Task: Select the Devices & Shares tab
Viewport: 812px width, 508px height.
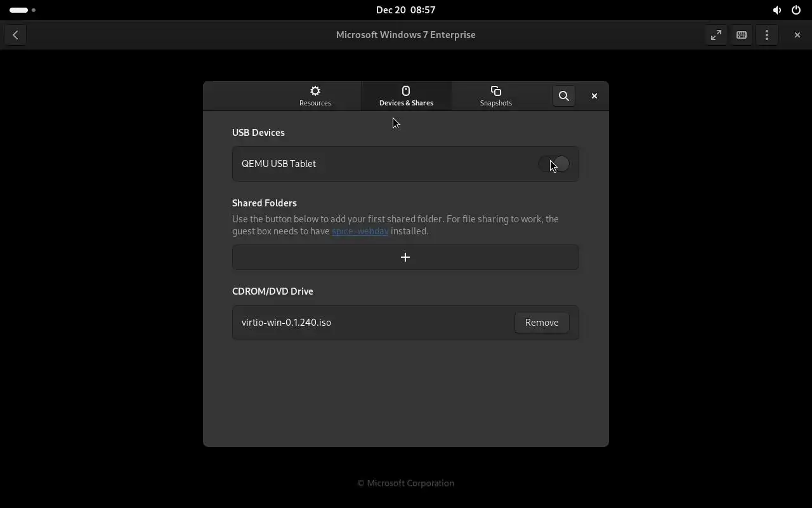Action: [406, 96]
